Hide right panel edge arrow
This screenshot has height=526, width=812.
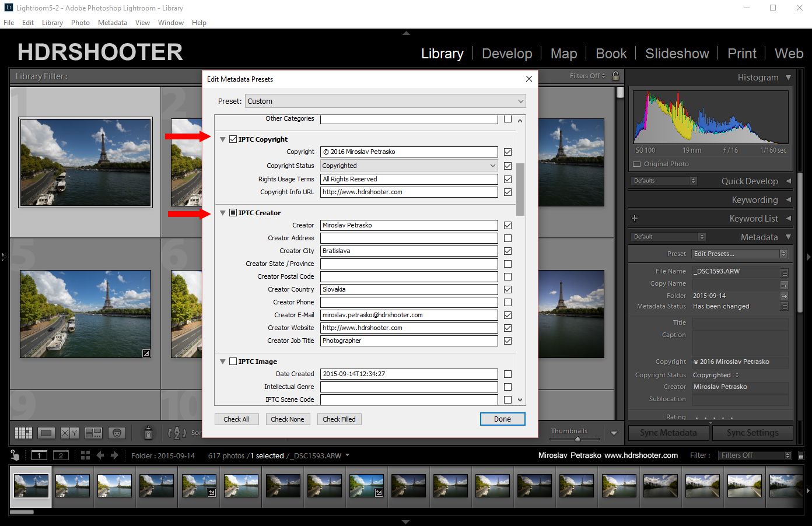coord(808,257)
